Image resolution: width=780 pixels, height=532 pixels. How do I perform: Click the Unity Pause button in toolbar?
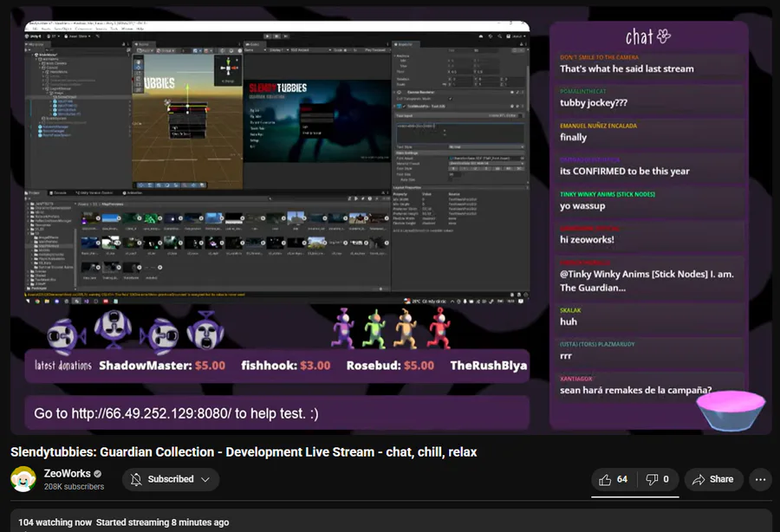(x=277, y=36)
